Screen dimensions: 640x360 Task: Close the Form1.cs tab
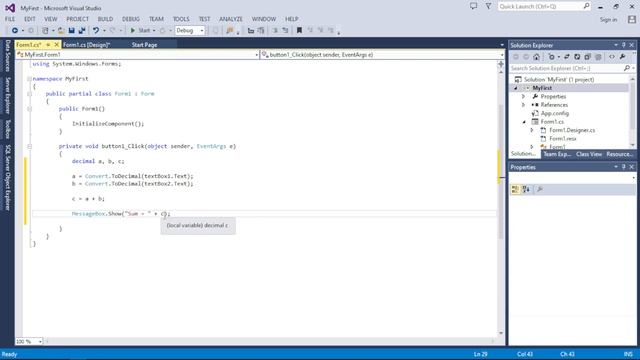(x=56, y=44)
